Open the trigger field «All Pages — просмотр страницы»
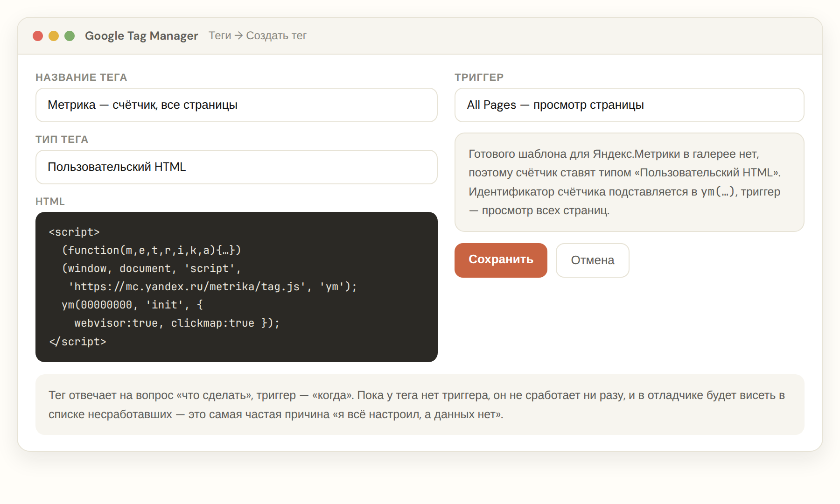Viewport: 840px width, 504px height. 629,105
